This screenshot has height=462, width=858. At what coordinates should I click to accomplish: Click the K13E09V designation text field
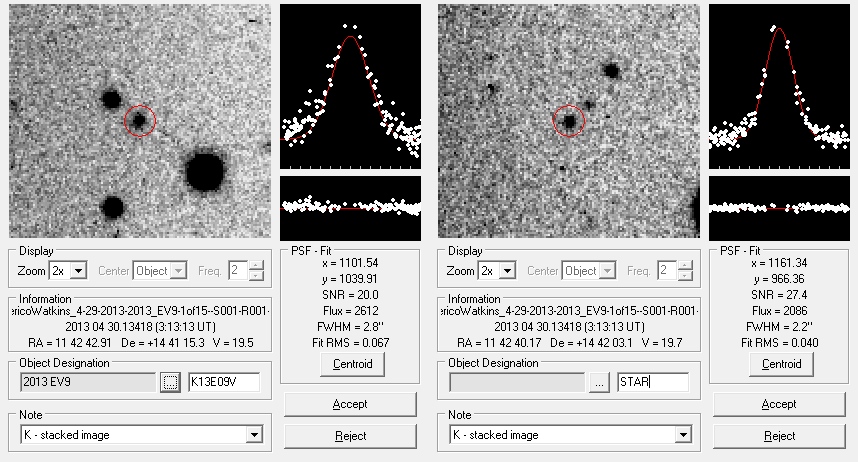point(223,382)
